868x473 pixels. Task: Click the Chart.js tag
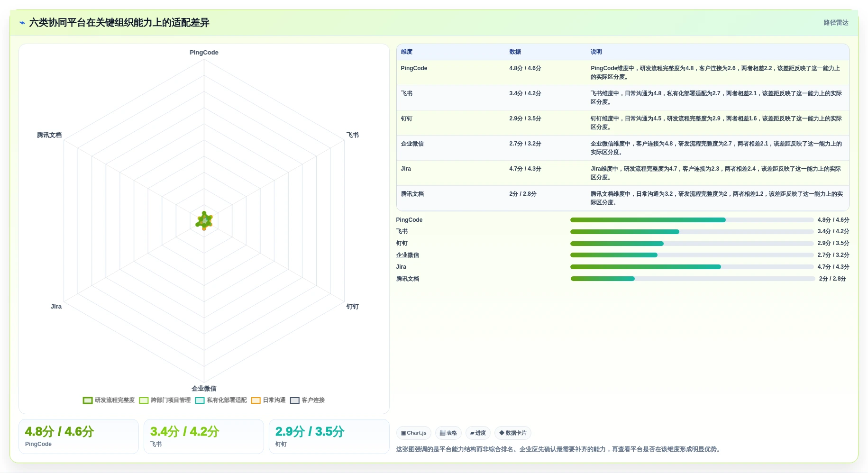[x=413, y=433]
